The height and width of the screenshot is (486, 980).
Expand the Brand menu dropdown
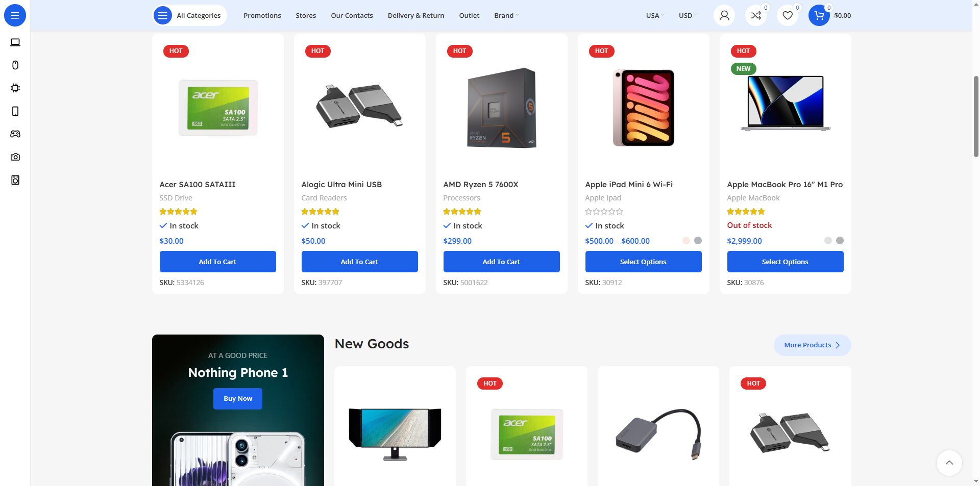506,15
